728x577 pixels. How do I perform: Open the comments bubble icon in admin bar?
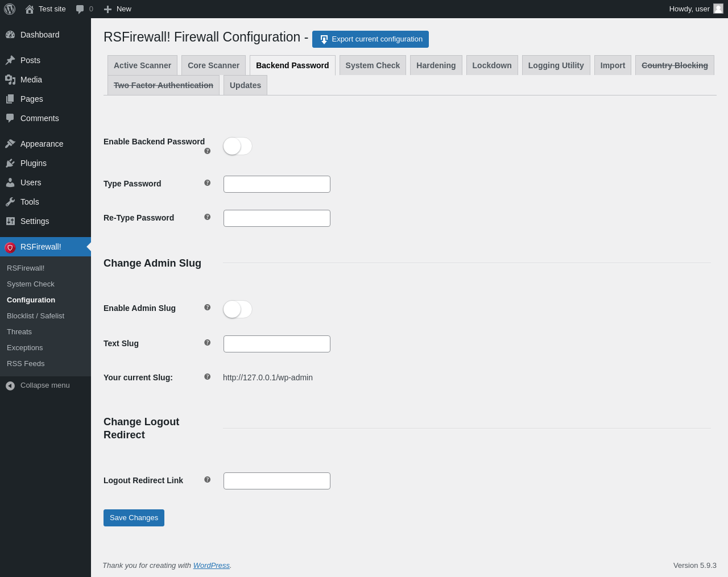click(80, 9)
